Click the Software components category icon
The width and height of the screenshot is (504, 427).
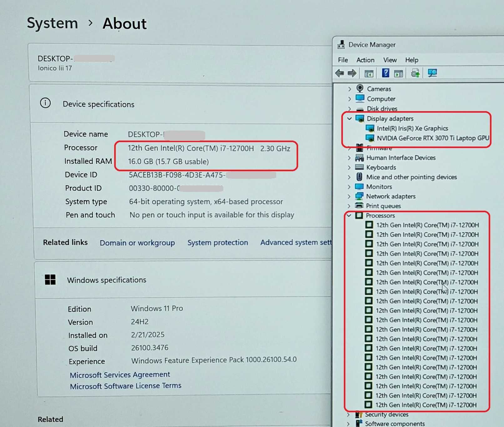pos(359,424)
